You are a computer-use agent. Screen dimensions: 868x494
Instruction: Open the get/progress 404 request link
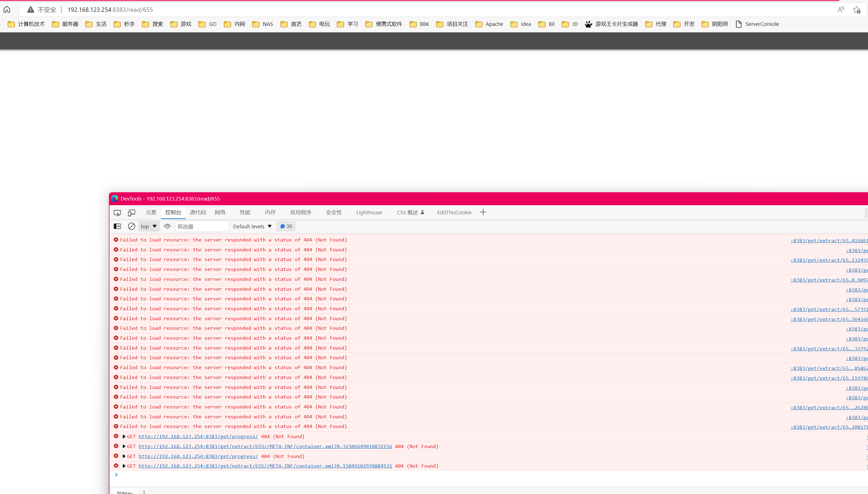pyautogui.click(x=198, y=436)
